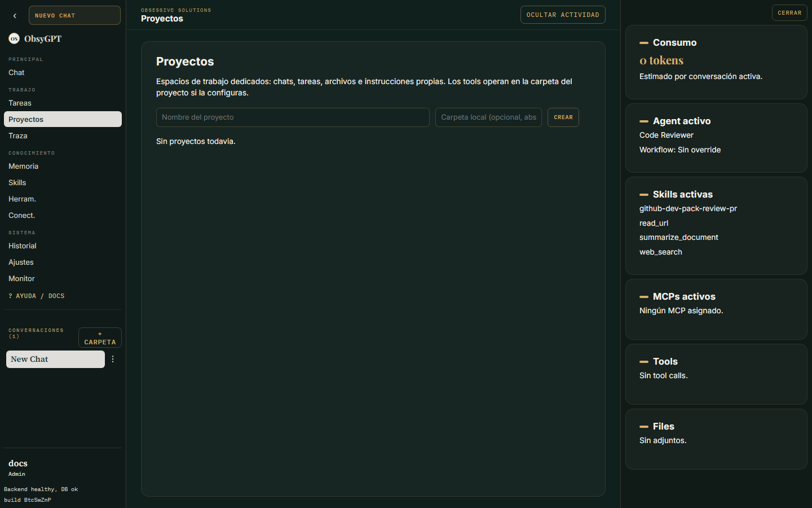The image size is (812, 508).
Task: Hide the activity panel
Action: (x=563, y=15)
